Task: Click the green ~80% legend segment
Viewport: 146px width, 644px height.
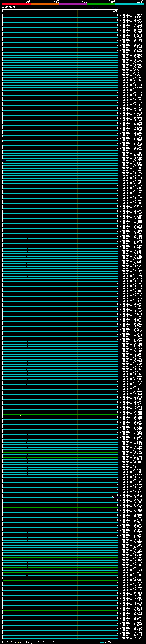Action: pyautogui.click(x=101, y=4)
